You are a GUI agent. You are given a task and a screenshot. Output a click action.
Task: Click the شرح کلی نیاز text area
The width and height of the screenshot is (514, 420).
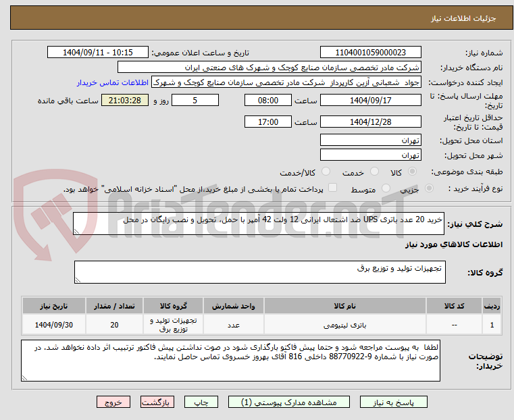click(x=259, y=224)
